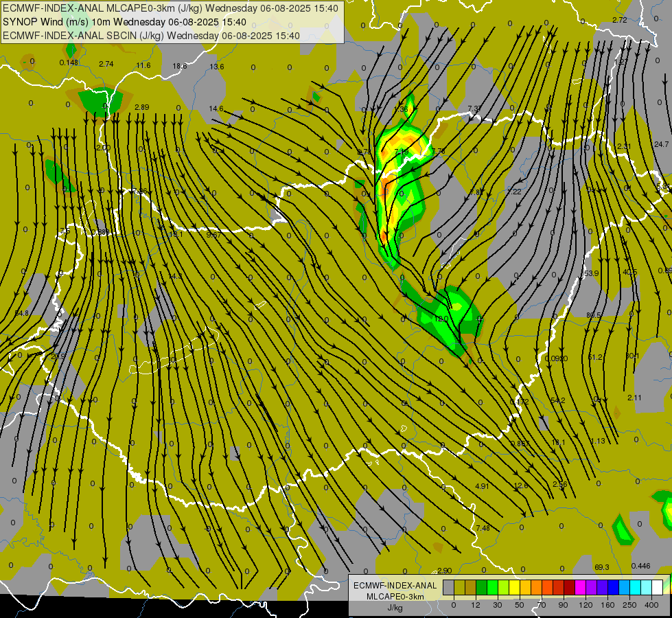Screen dimensions: 672x618
Task: Click the map value 2.31
Action: (624, 146)
